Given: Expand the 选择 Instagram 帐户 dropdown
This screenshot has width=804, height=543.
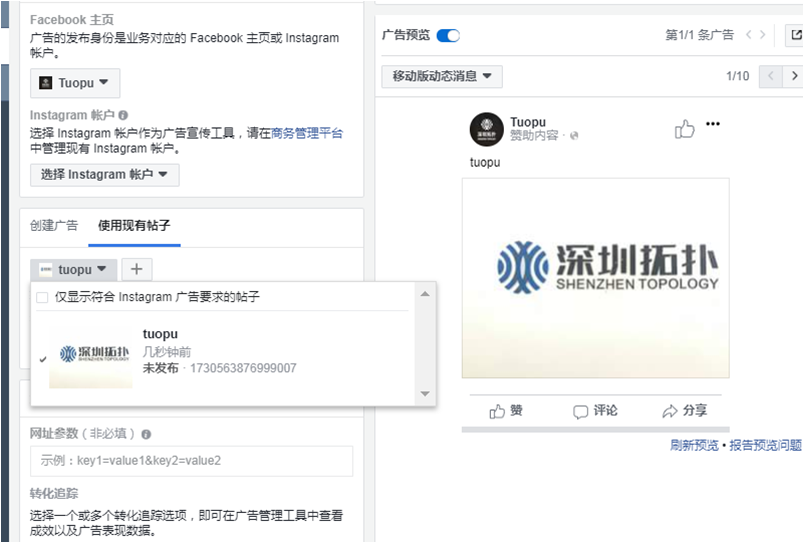Looking at the screenshot, I should point(105,175).
